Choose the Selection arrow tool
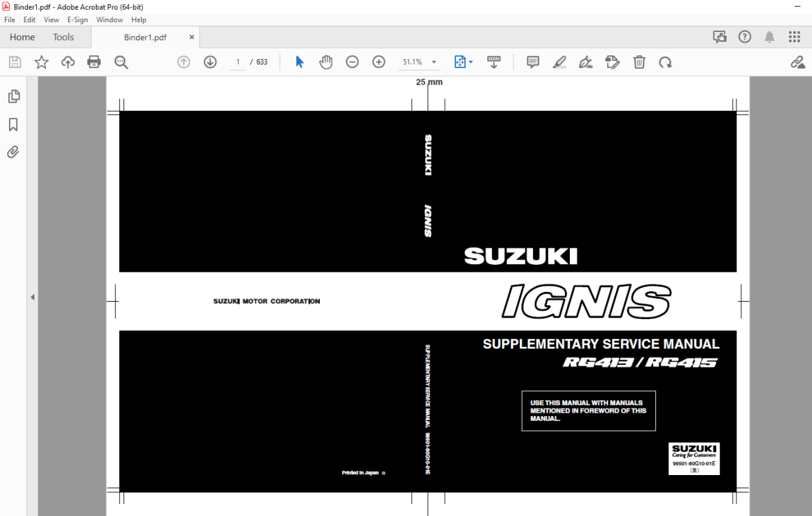The height and width of the screenshot is (516, 812). [x=299, y=62]
